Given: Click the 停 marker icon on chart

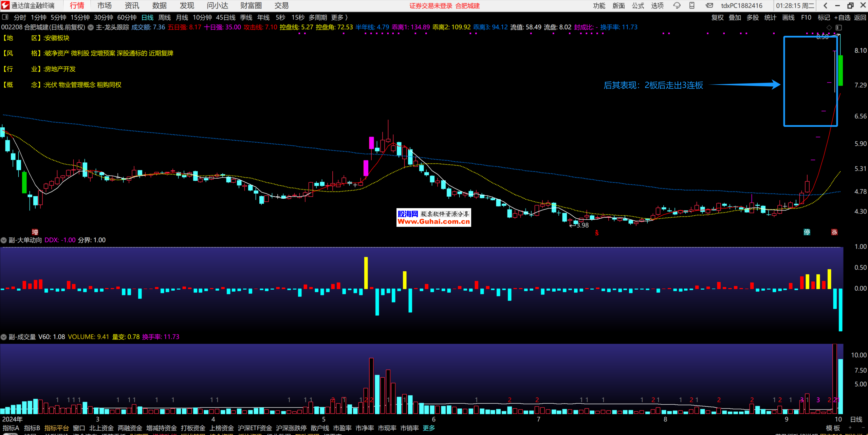Looking at the screenshot, I should 807,232.
